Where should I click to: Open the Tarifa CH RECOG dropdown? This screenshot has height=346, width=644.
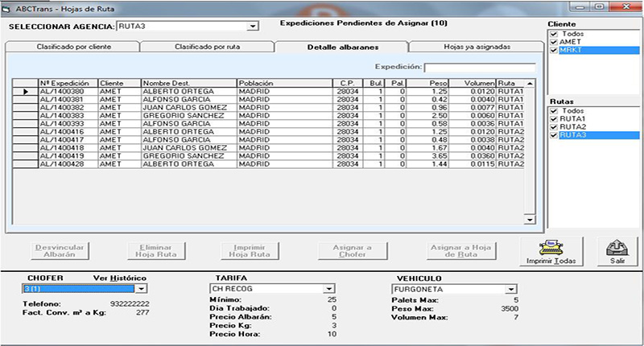[329, 289]
